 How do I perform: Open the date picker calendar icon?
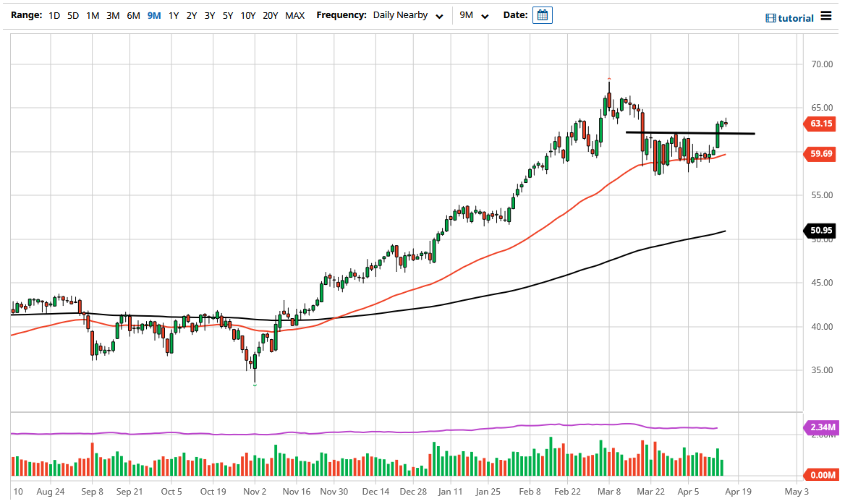pyautogui.click(x=543, y=14)
